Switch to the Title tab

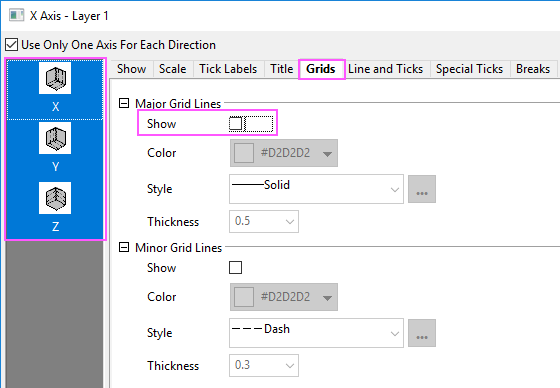coord(281,69)
